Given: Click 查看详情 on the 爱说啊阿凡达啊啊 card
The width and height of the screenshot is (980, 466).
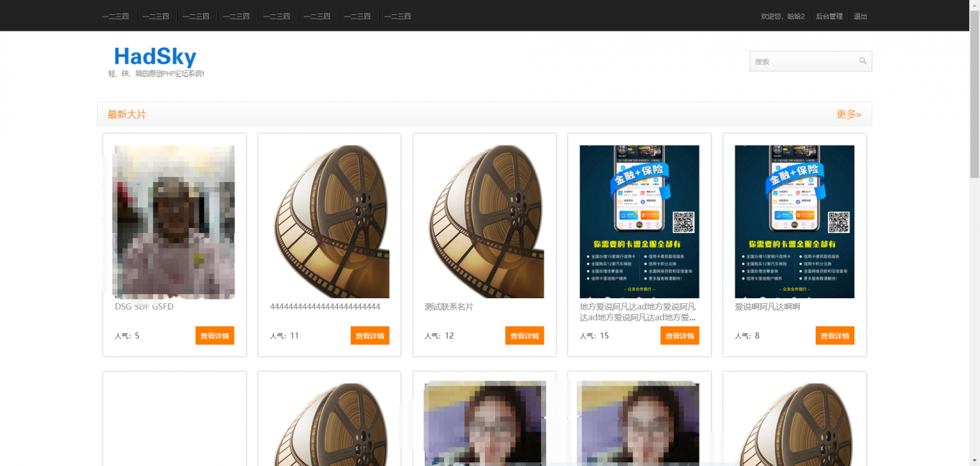Looking at the screenshot, I should click(x=835, y=336).
